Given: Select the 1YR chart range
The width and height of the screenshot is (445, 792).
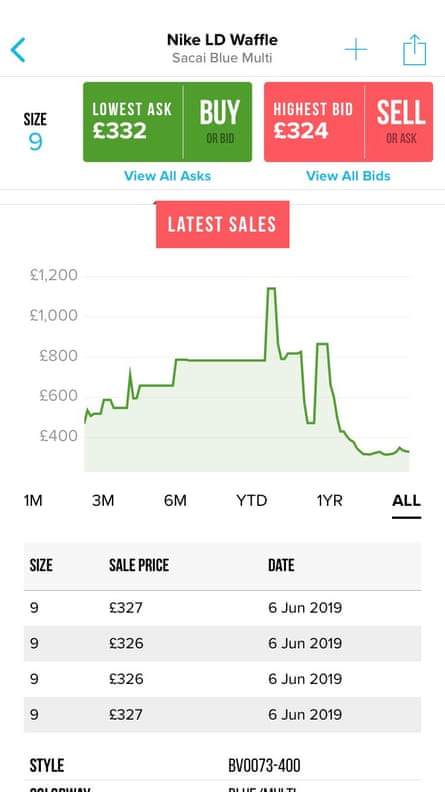Looking at the screenshot, I should [x=329, y=501].
